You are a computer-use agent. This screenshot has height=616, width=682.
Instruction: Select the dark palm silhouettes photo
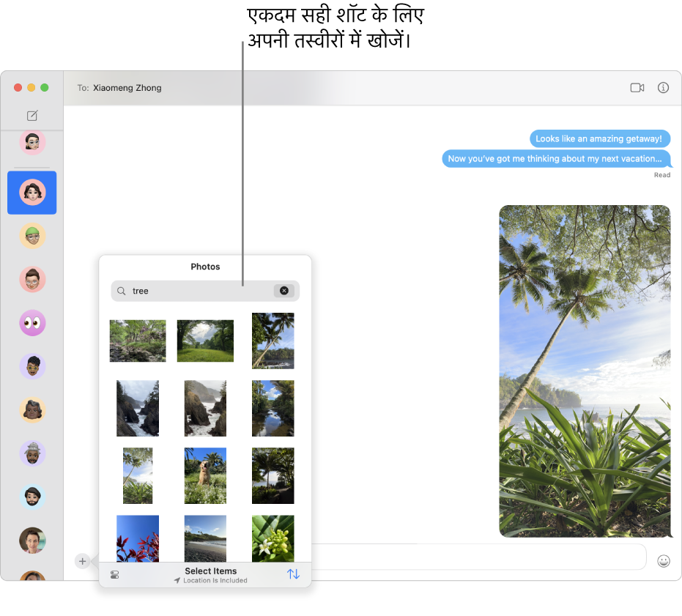pyautogui.click(x=273, y=475)
